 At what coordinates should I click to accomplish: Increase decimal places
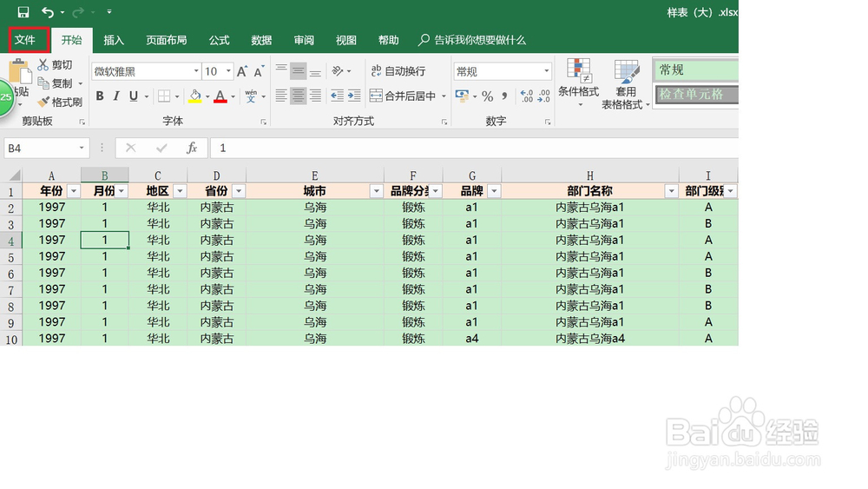(x=527, y=96)
